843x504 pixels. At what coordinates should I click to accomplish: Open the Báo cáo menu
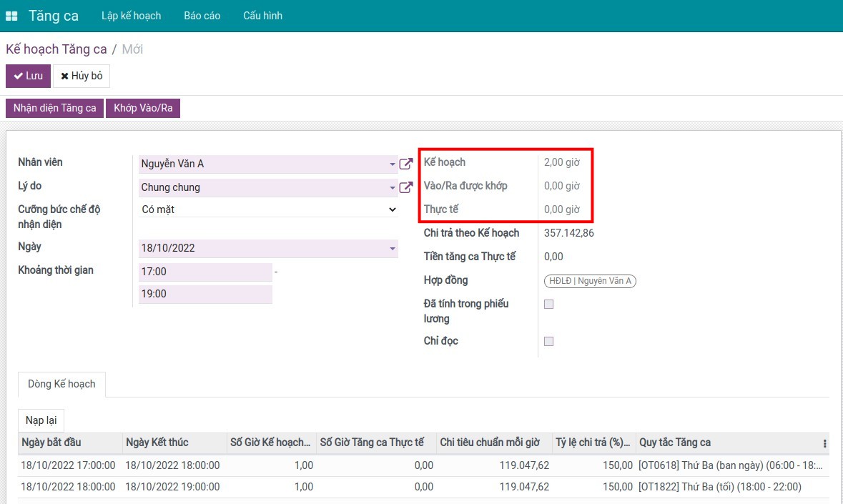pyautogui.click(x=202, y=16)
